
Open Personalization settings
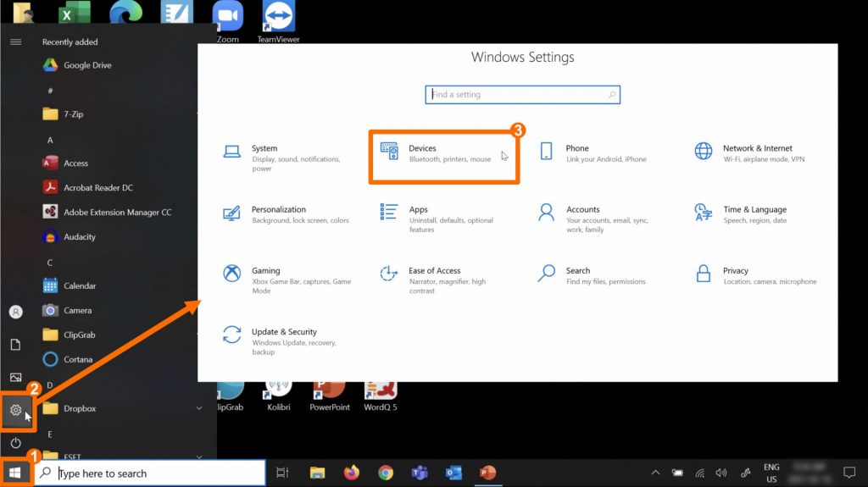pyautogui.click(x=285, y=214)
